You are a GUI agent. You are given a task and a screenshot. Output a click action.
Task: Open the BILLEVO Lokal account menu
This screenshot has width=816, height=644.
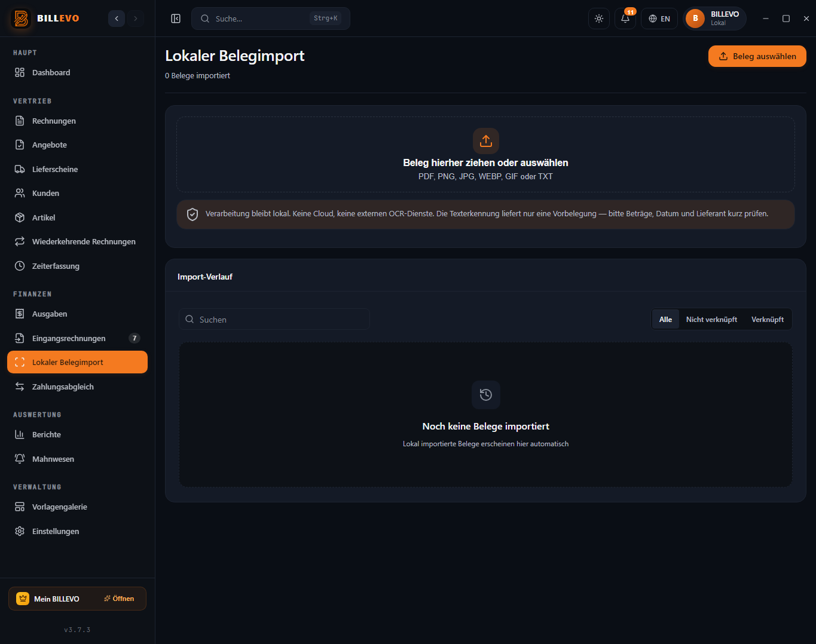point(715,19)
